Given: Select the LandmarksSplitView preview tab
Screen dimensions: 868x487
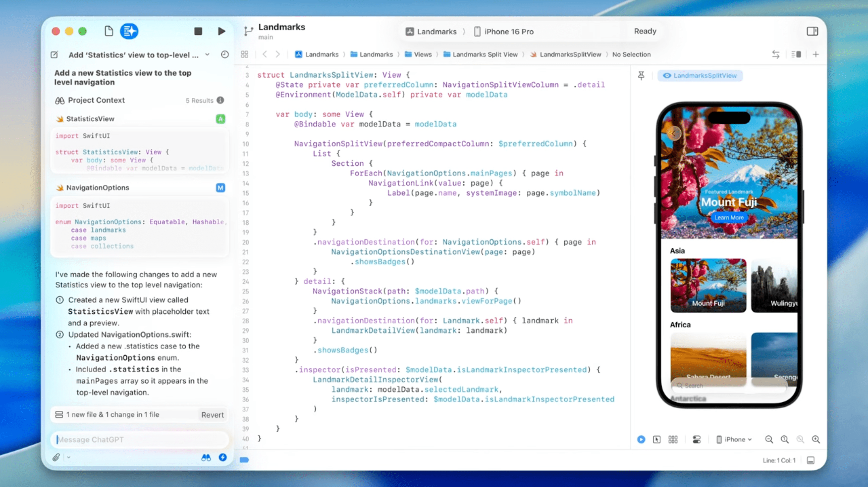Looking at the screenshot, I should [x=700, y=75].
